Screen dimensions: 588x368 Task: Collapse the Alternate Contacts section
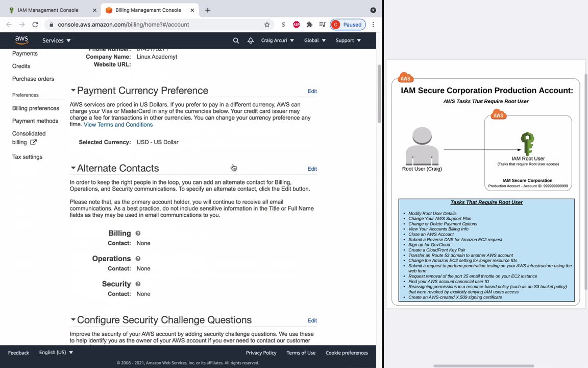(73, 168)
